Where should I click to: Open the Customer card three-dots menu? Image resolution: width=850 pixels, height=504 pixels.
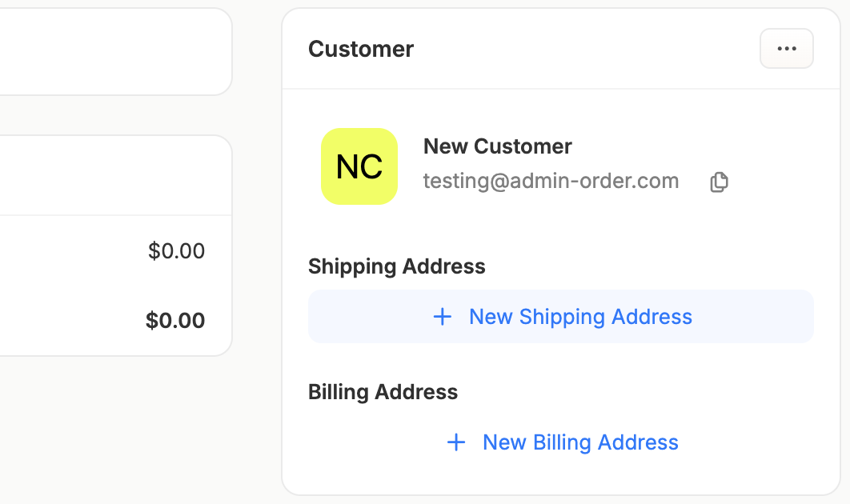point(786,49)
